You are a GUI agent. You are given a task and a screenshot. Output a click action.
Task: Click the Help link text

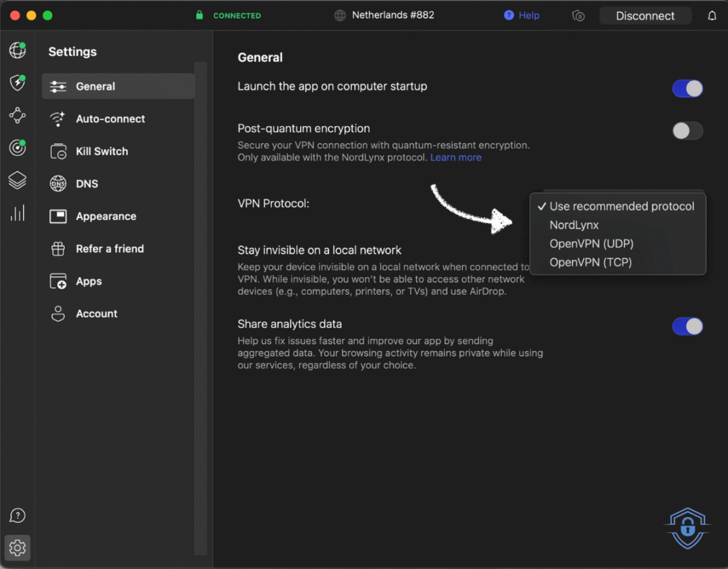pyautogui.click(x=529, y=16)
